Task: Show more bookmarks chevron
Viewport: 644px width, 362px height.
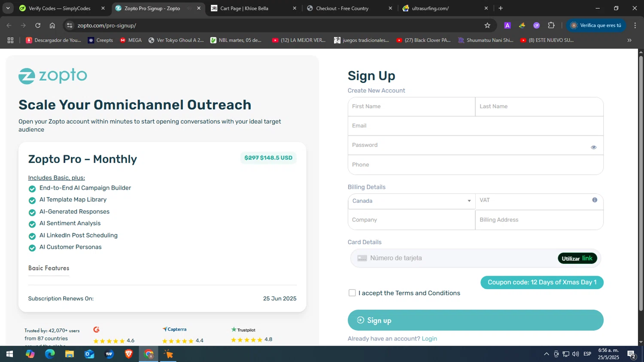Action: 629,40
